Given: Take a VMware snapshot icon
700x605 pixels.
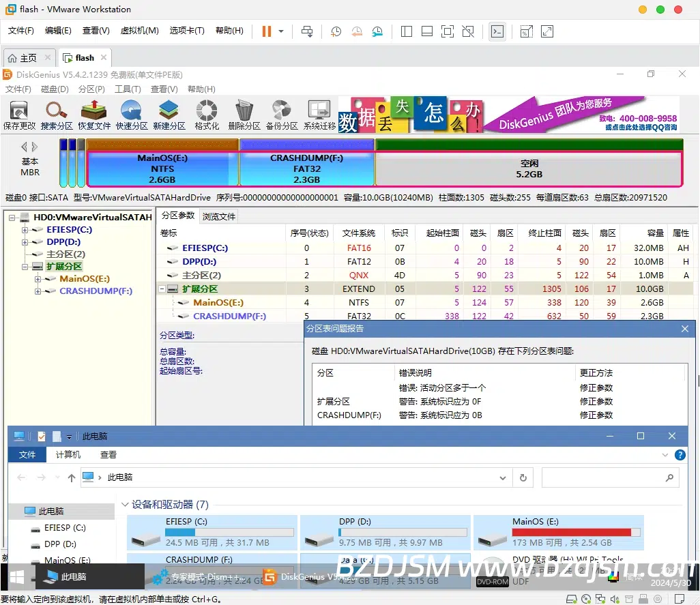Looking at the screenshot, I should pyautogui.click(x=336, y=31).
